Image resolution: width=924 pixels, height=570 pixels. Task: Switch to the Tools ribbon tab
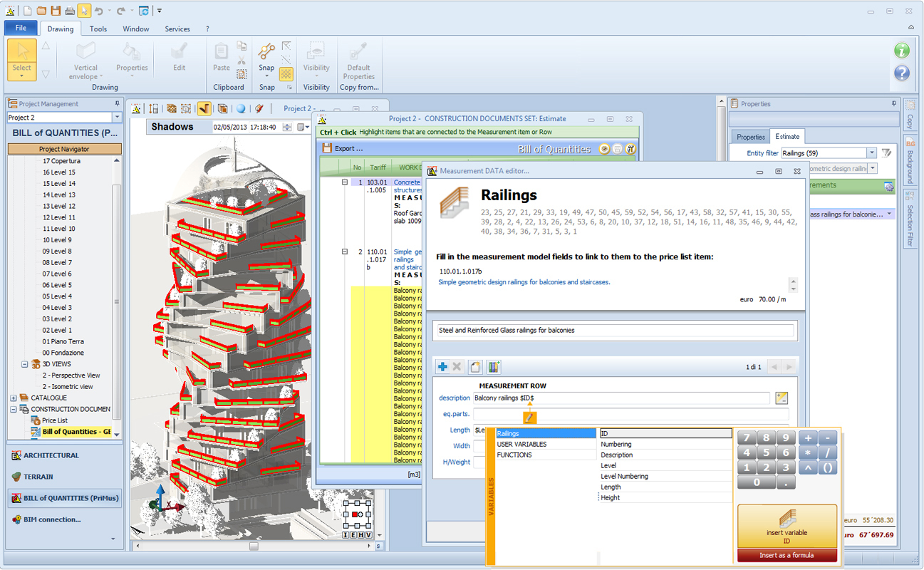(x=98, y=29)
